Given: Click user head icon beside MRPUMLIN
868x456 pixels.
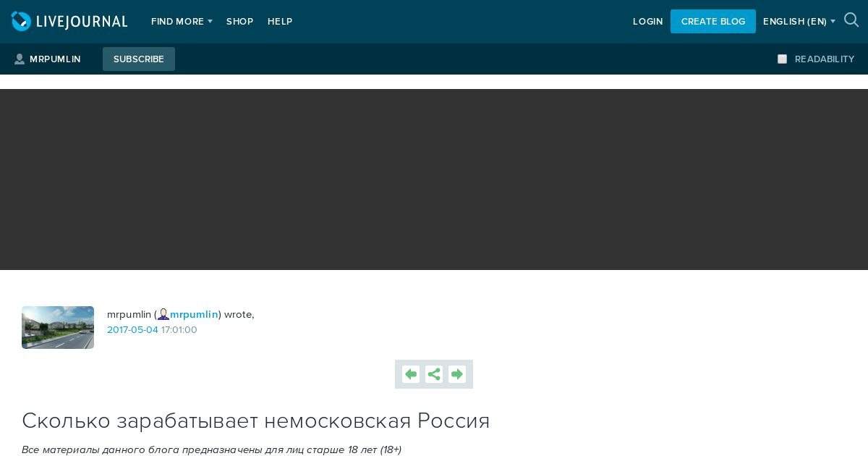Looking at the screenshot, I should [x=20, y=59].
